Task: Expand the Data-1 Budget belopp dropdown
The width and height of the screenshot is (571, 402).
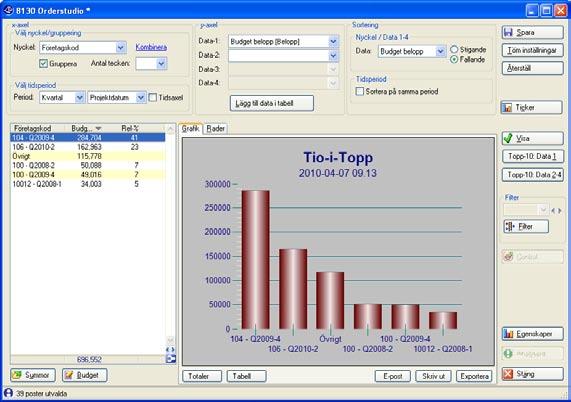Action: click(x=333, y=42)
